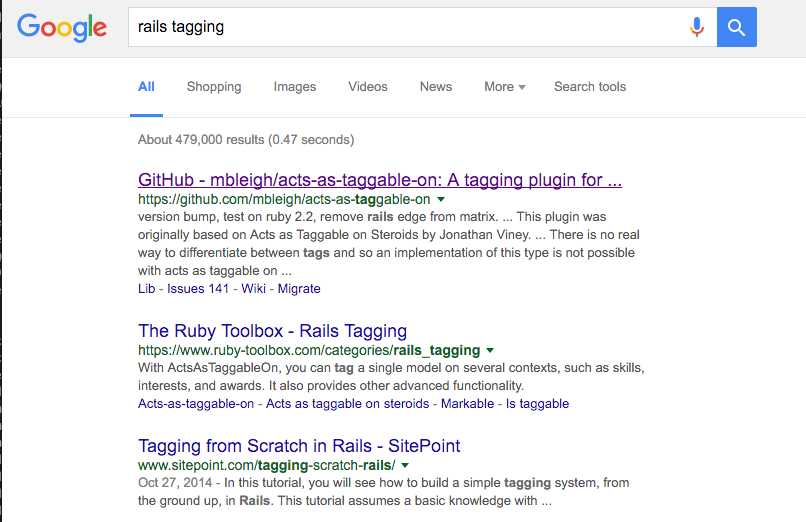This screenshot has width=806, height=522.
Task: Open the Is taggable sitelink
Action: pyautogui.click(x=537, y=404)
